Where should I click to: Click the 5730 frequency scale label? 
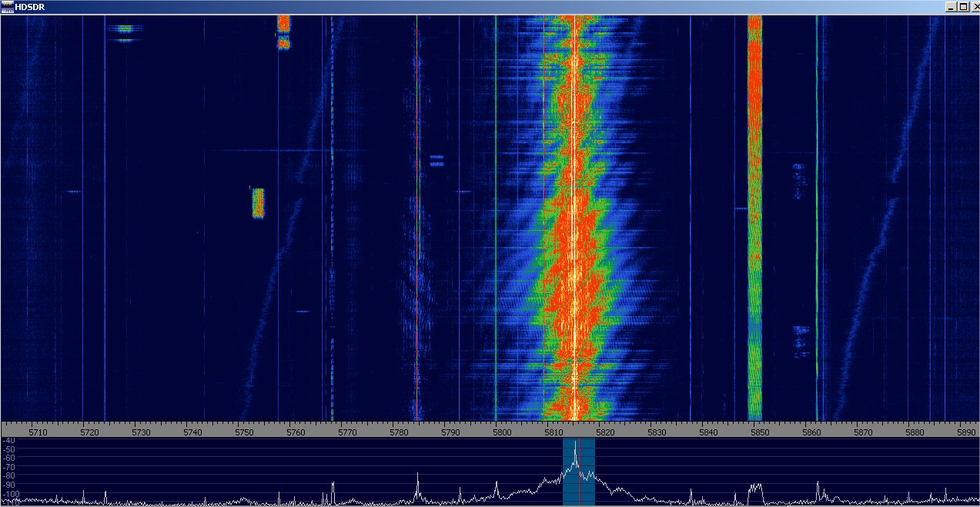[141, 432]
